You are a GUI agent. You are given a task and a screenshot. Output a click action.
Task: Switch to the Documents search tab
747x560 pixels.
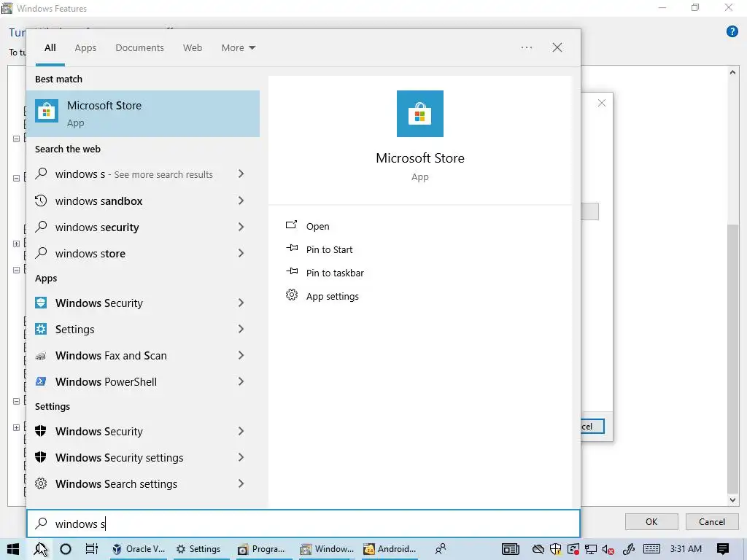pyautogui.click(x=139, y=47)
